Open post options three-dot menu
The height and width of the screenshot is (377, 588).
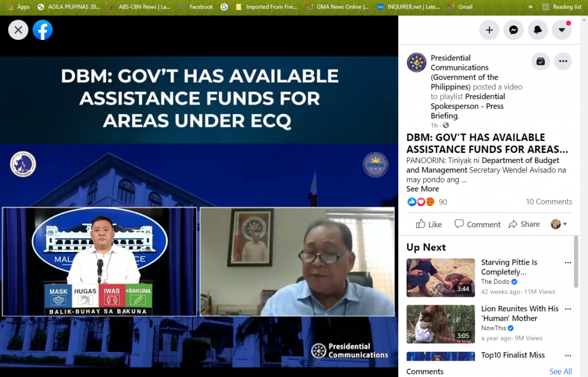pyautogui.click(x=563, y=61)
